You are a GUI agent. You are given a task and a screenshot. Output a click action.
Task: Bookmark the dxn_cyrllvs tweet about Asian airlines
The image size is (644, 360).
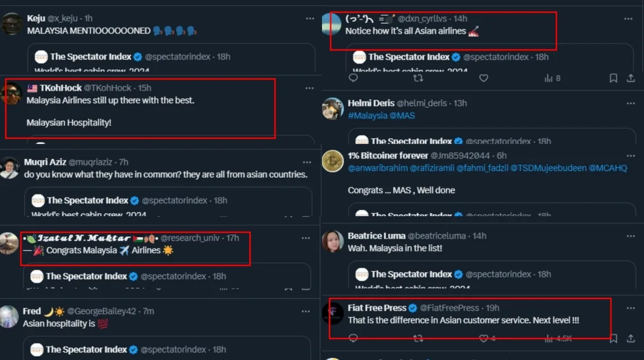point(613,78)
